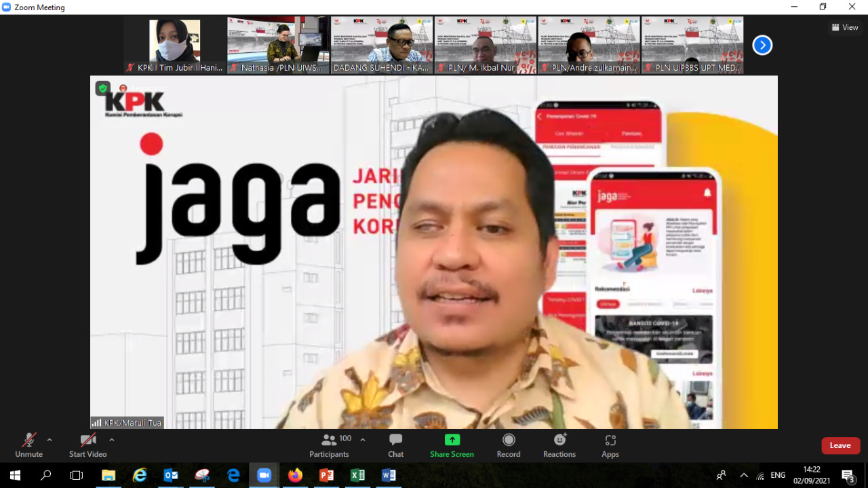This screenshot has width=868, height=488.
Task: Click the KPK/Maruli Tua speaker name label
Action: pyautogui.click(x=127, y=422)
